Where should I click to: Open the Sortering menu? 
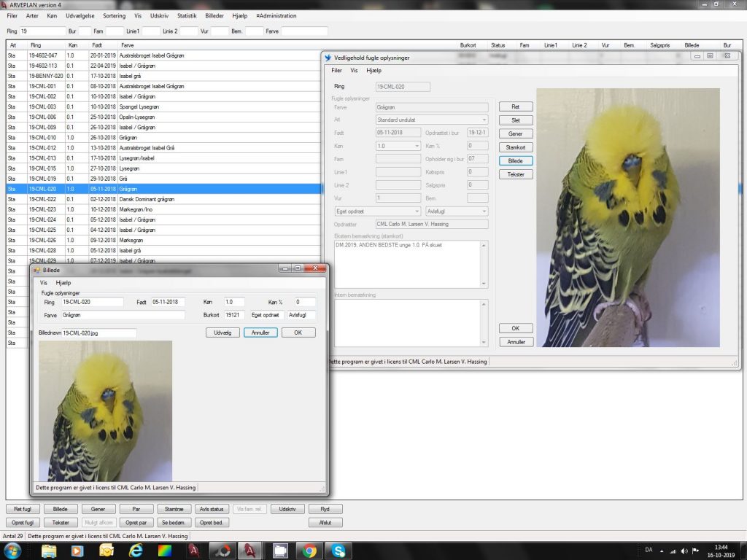tap(115, 16)
